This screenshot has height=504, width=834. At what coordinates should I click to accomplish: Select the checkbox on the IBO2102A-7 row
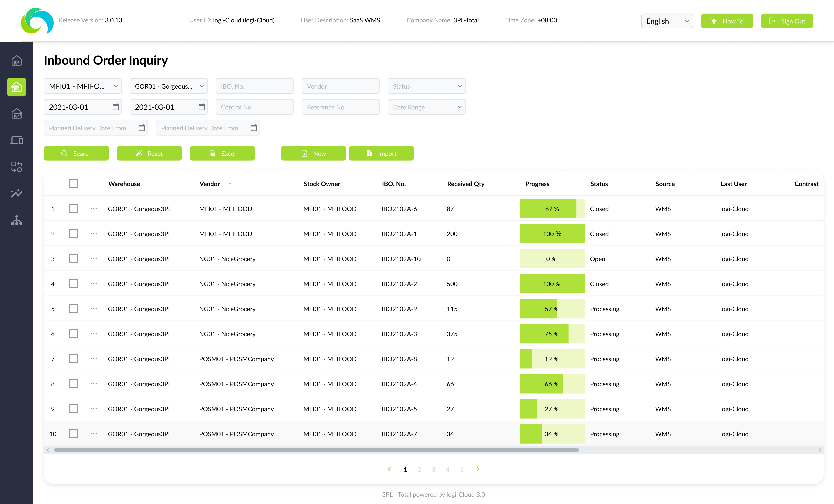click(73, 434)
